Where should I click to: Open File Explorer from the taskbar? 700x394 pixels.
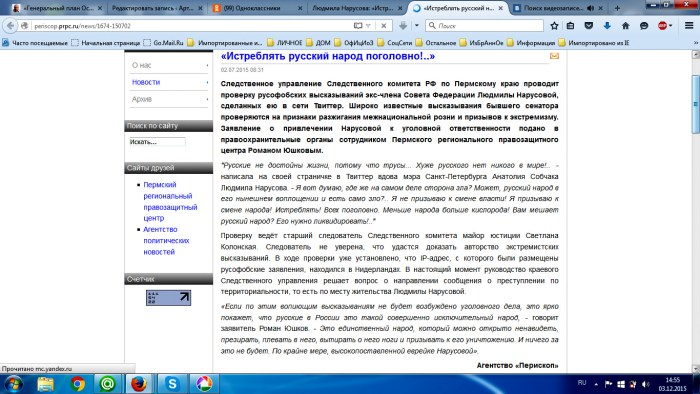tap(46, 384)
